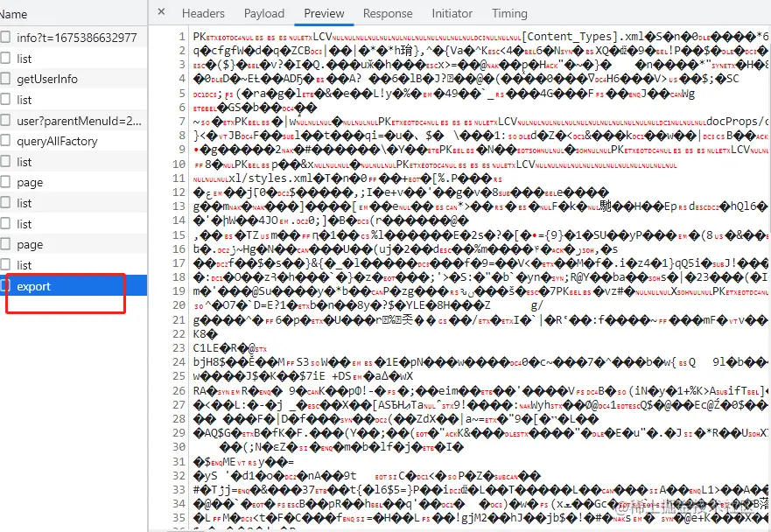
Task: Click the preview line starting with K8
Action: [205, 334]
